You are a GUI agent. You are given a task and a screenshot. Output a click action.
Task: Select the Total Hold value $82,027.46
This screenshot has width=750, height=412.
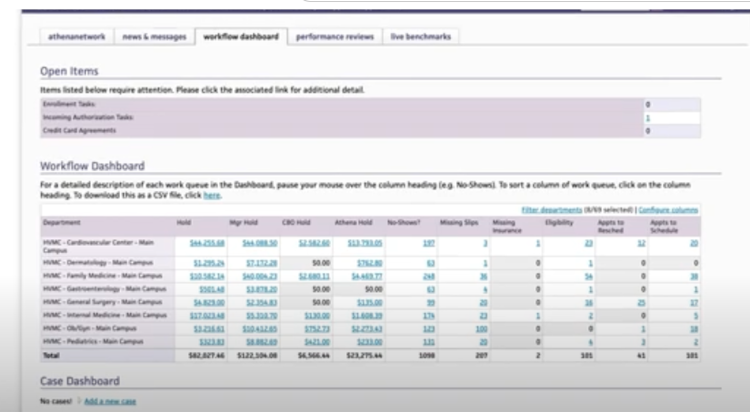pos(207,356)
